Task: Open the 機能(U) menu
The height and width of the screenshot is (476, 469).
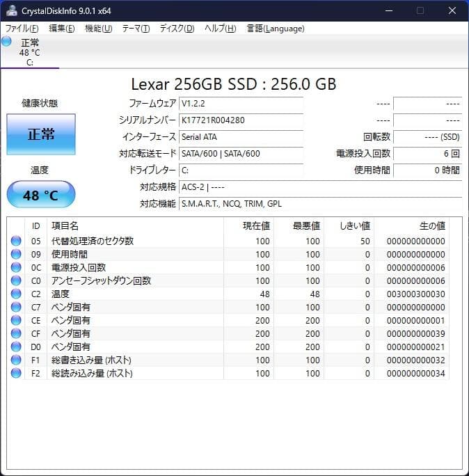Action: [99, 29]
